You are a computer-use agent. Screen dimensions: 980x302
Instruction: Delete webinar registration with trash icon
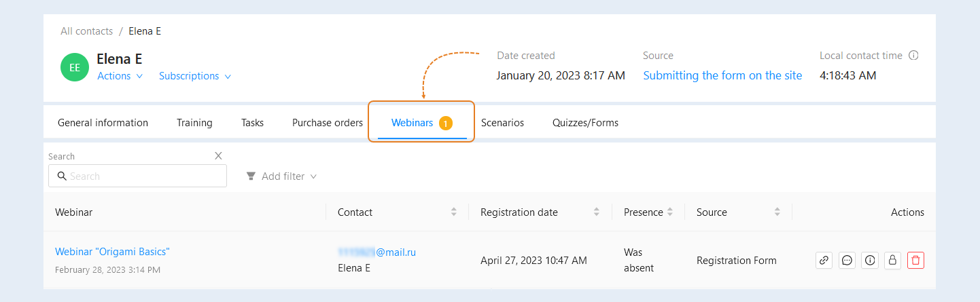pos(915,260)
